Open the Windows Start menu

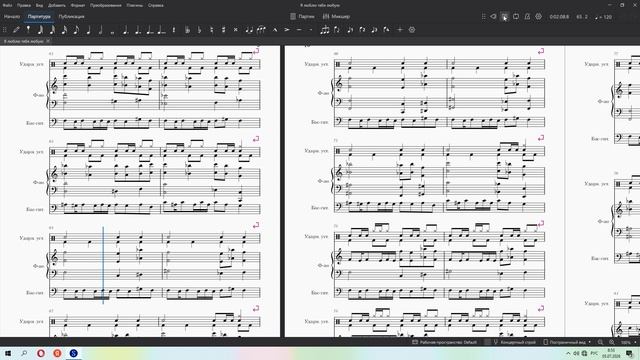click(8, 353)
